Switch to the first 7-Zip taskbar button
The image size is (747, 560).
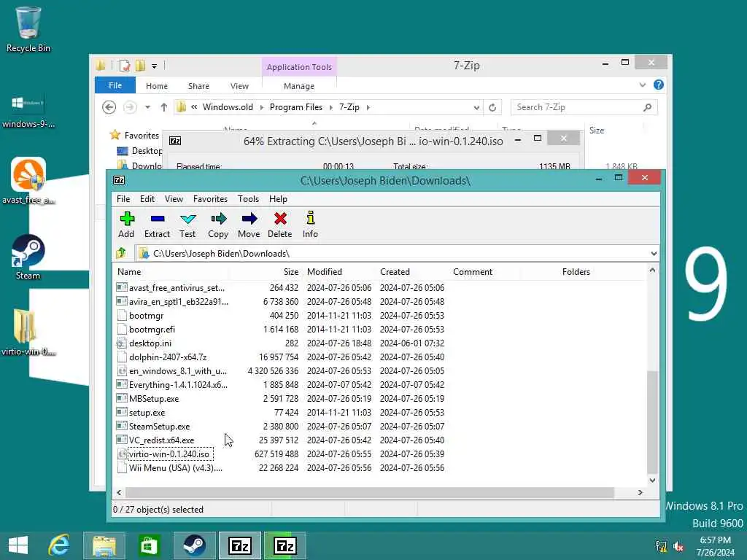[239, 545]
